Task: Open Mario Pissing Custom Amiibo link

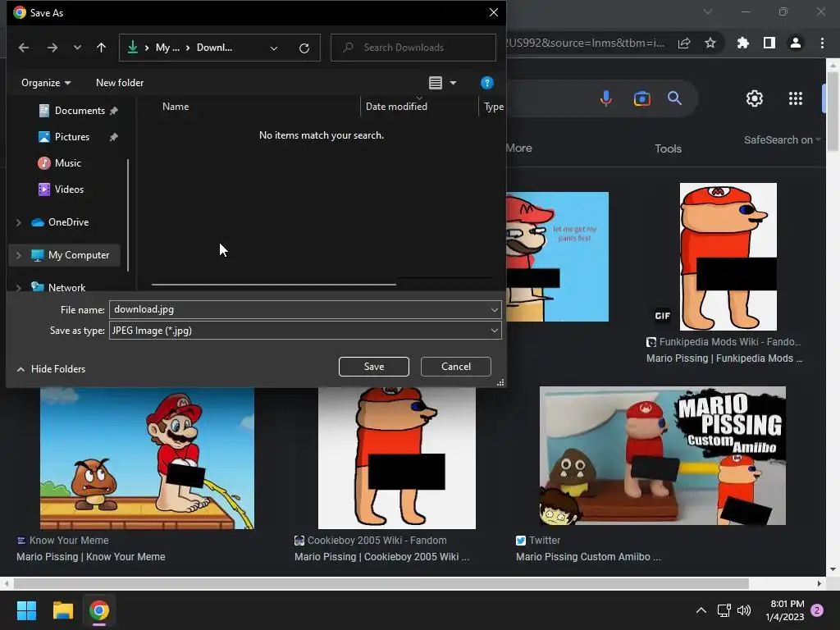Action: coord(588,557)
